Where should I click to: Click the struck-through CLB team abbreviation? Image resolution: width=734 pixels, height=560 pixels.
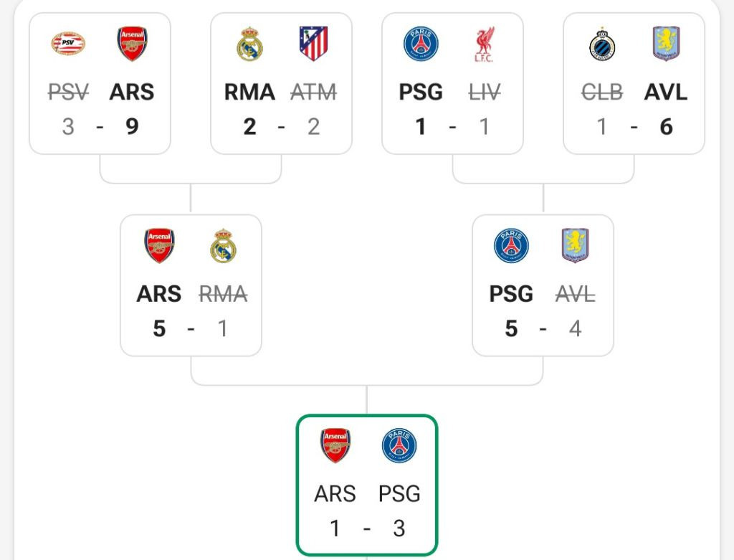(x=602, y=92)
